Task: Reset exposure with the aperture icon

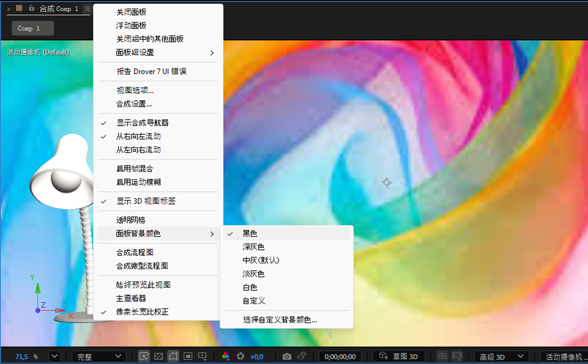Action: tap(241, 356)
